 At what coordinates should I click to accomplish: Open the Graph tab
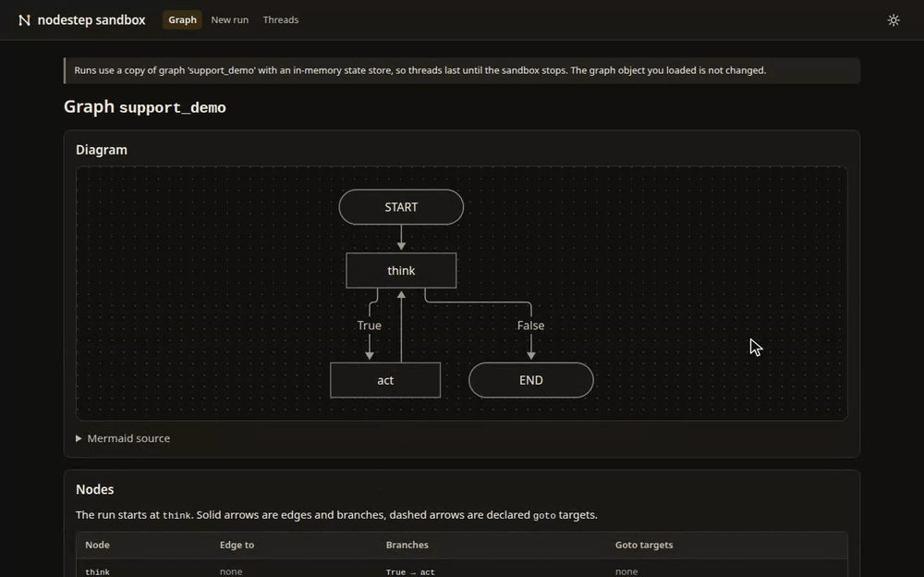pos(182,19)
